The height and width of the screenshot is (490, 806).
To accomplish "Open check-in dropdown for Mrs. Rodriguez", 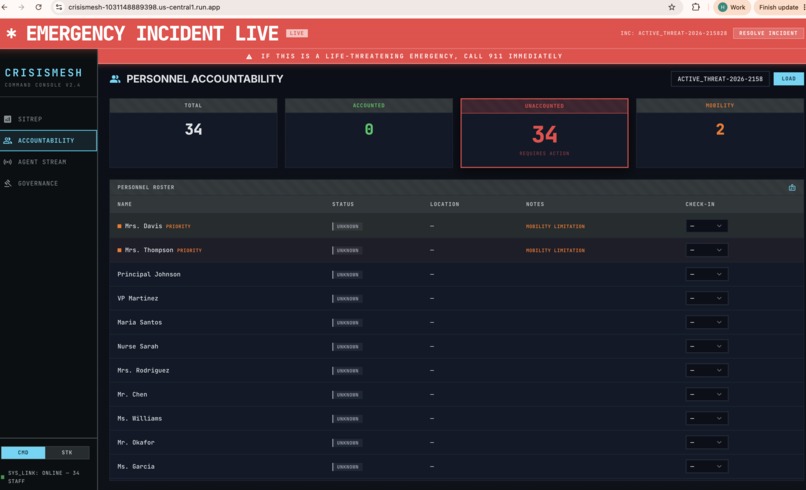I will (707, 371).
